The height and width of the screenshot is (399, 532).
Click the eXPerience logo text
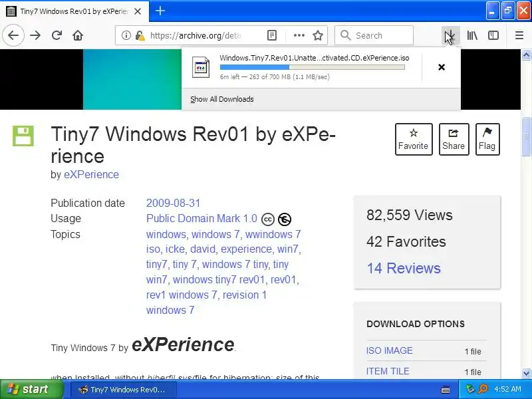point(183,344)
